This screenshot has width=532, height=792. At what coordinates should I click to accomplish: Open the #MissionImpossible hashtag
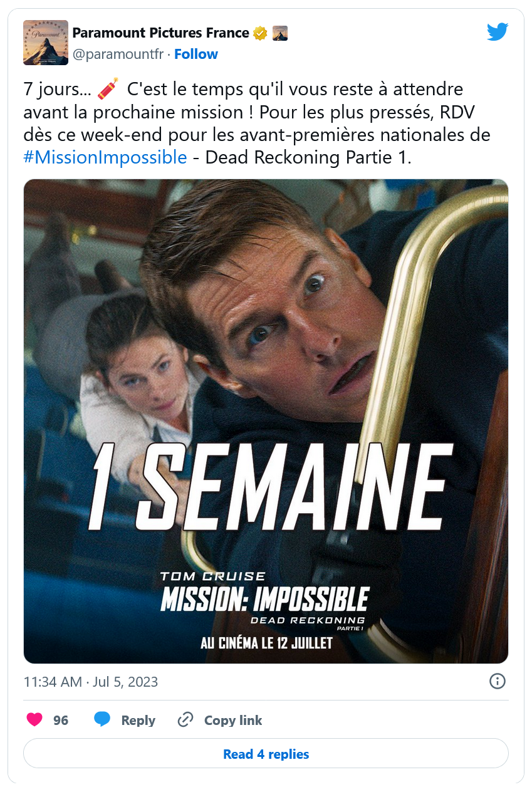[105, 157]
